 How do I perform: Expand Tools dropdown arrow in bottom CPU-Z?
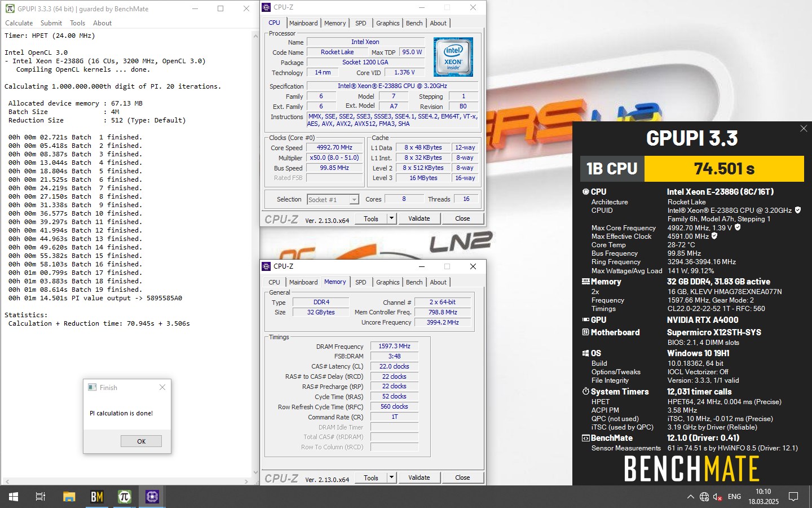pyautogui.click(x=391, y=478)
